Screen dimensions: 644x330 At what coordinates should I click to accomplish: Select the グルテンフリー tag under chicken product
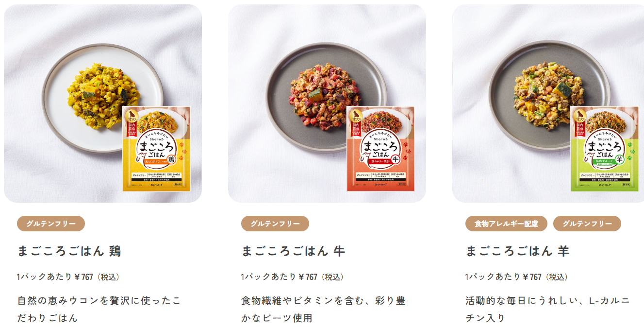pos(51,224)
